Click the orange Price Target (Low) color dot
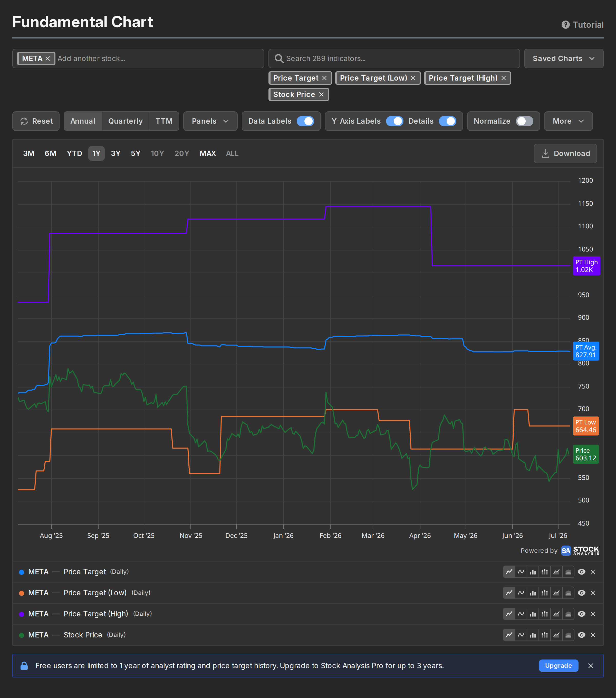 [x=22, y=593]
